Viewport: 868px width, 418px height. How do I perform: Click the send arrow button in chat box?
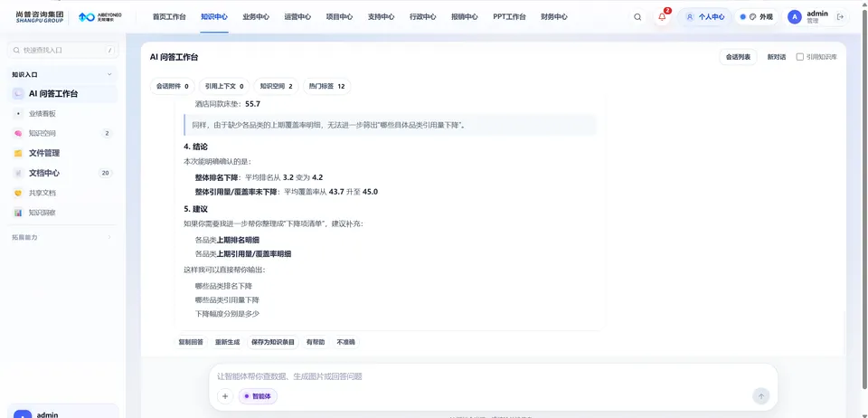point(761,396)
